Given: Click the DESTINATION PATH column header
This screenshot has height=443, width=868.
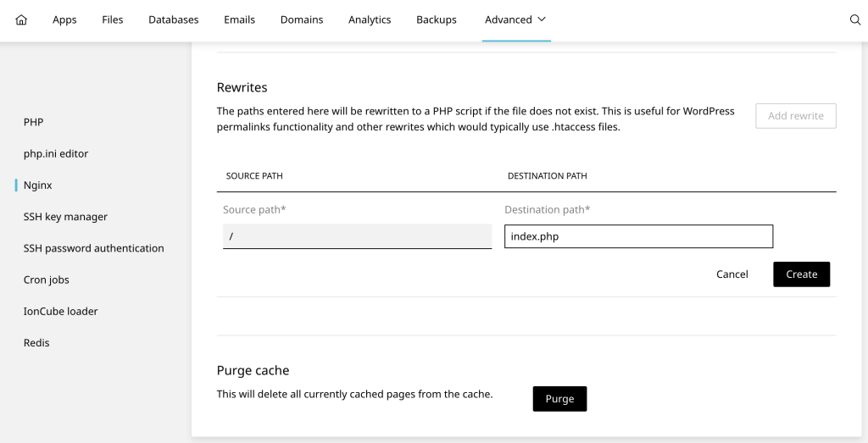Looking at the screenshot, I should point(547,176).
